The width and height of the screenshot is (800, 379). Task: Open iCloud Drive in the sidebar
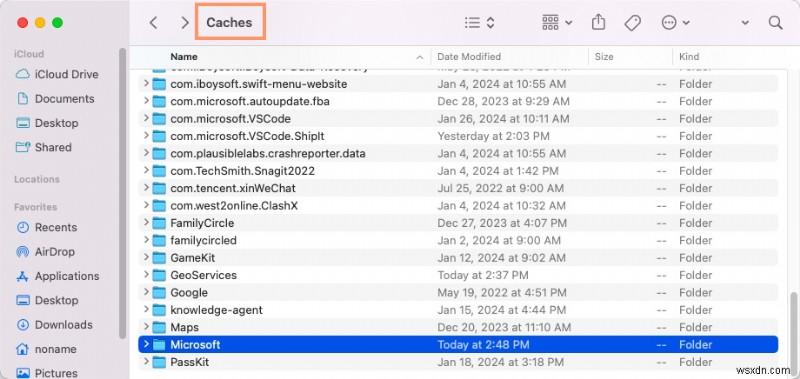pyautogui.click(x=57, y=74)
